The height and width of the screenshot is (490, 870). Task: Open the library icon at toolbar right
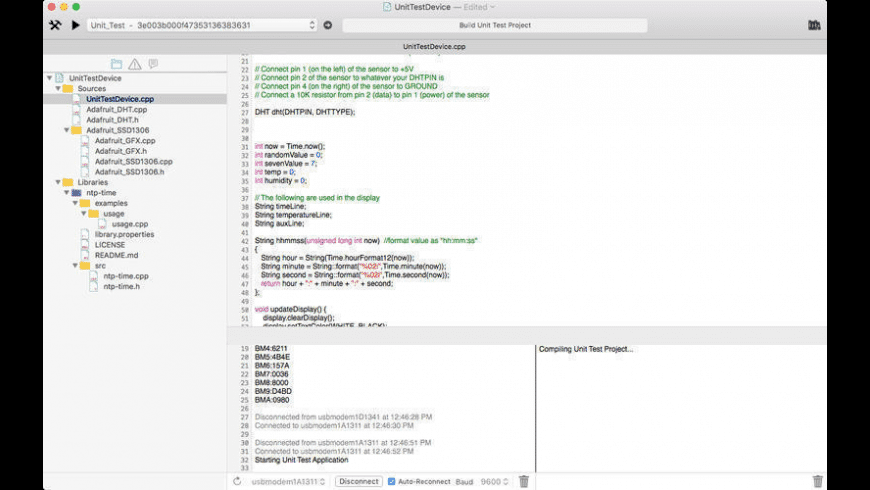pyautogui.click(x=814, y=25)
